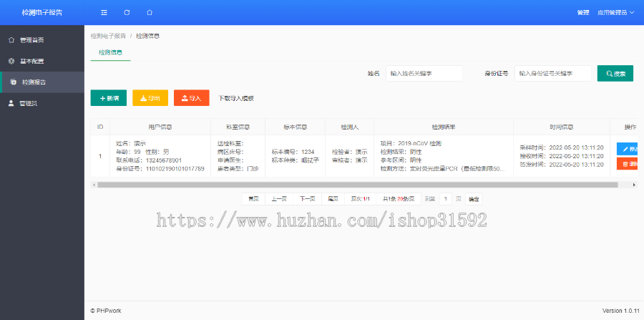Screen dimensions: 644x320
Task: Click the orange 导入 import button
Action: click(x=191, y=98)
